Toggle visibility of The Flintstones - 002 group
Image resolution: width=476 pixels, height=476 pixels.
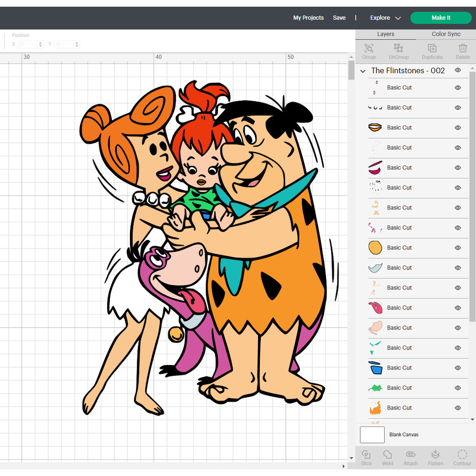(x=457, y=70)
